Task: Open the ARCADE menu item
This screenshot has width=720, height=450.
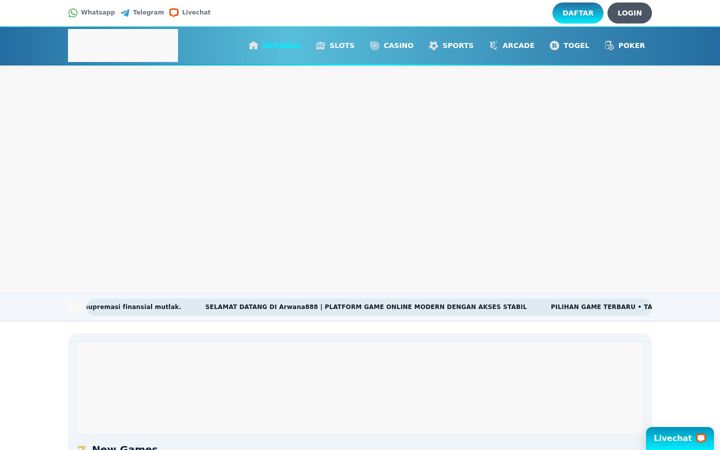Action: [512, 45]
